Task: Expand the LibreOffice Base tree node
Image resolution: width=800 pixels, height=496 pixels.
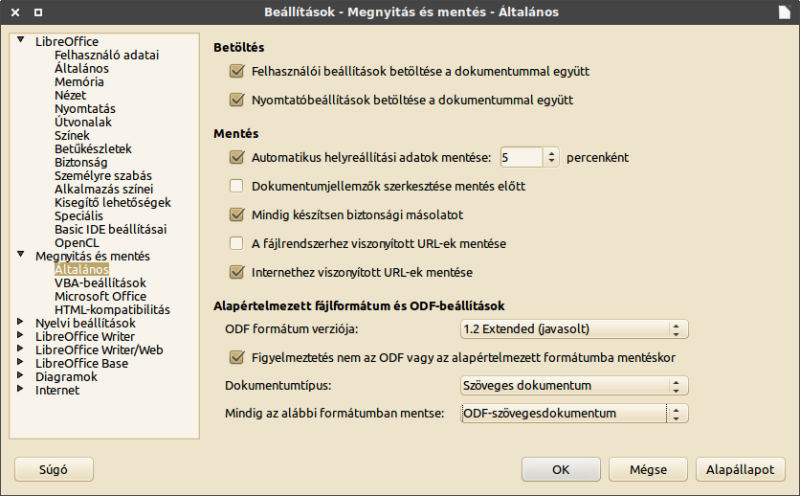Action: (x=20, y=362)
